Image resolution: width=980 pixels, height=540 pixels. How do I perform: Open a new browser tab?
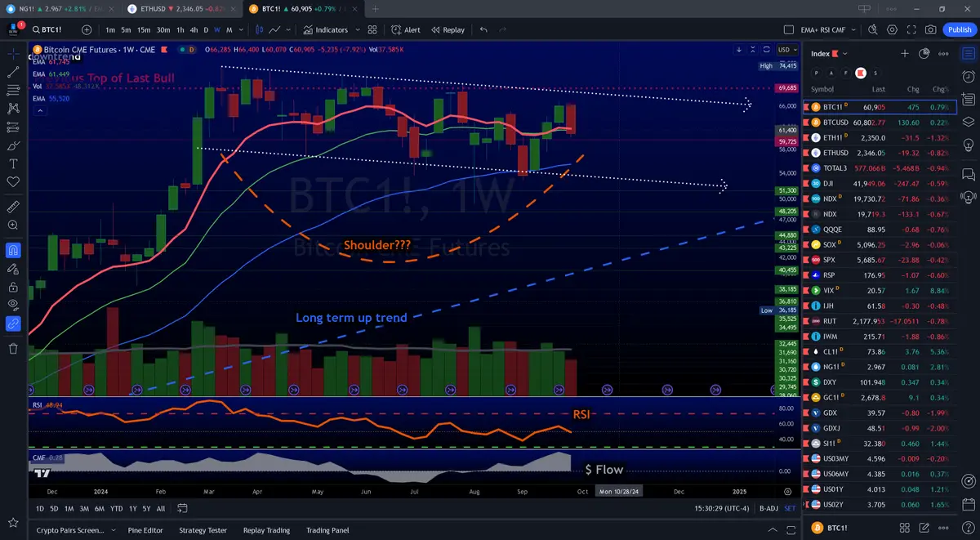coord(376,9)
